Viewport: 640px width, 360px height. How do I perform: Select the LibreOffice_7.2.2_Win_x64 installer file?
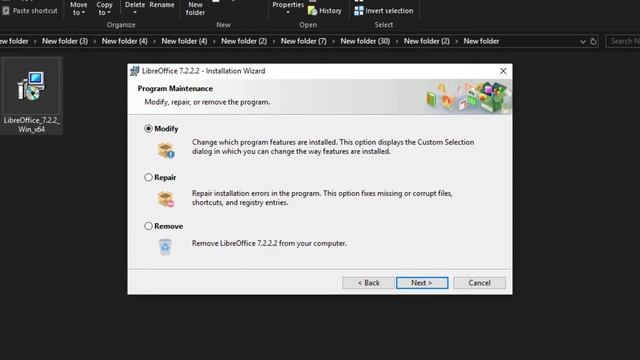pyautogui.click(x=31, y=96)
